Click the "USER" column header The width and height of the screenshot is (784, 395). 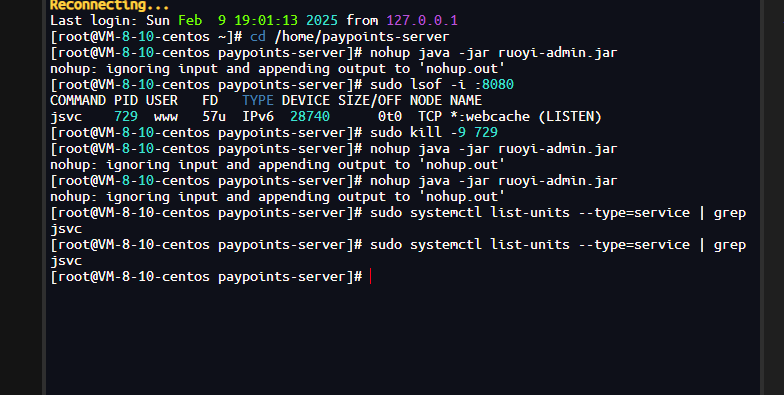[162, 100]
